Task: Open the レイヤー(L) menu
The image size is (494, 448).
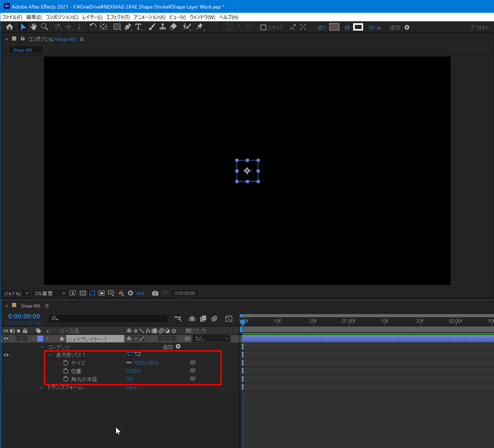Action: (x=92, y=17)
